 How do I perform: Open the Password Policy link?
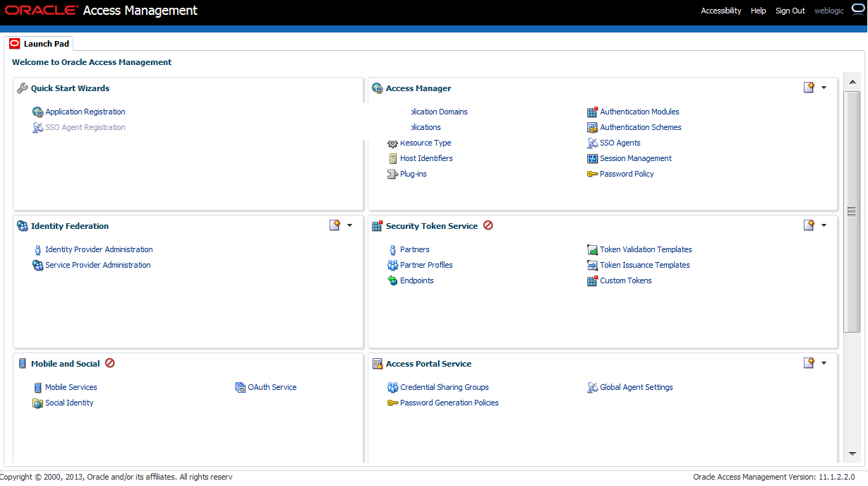click(x=627, y=174)
